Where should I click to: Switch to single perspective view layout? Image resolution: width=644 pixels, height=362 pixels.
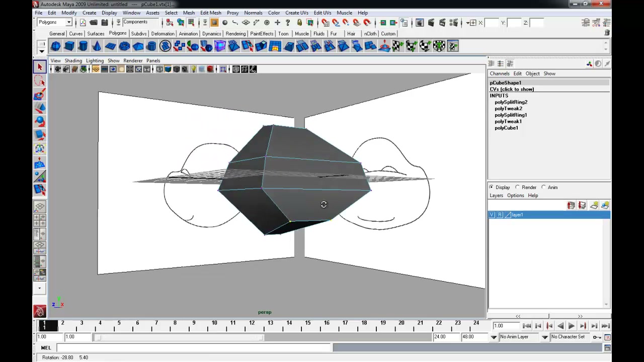pyautogui.click(x=40, y=207)
